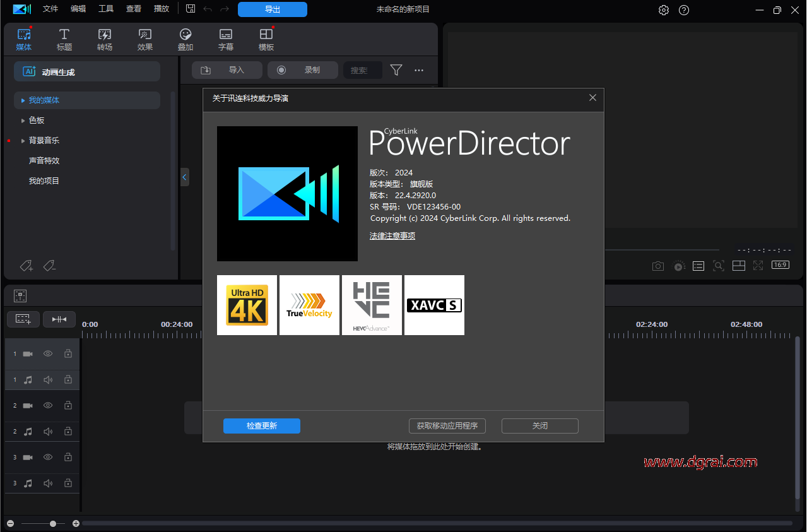Image resolution: width=807 pixels, height=532 pixels.
Task: Click the 关闭 button in About dialog
Action: pos(540,426)
